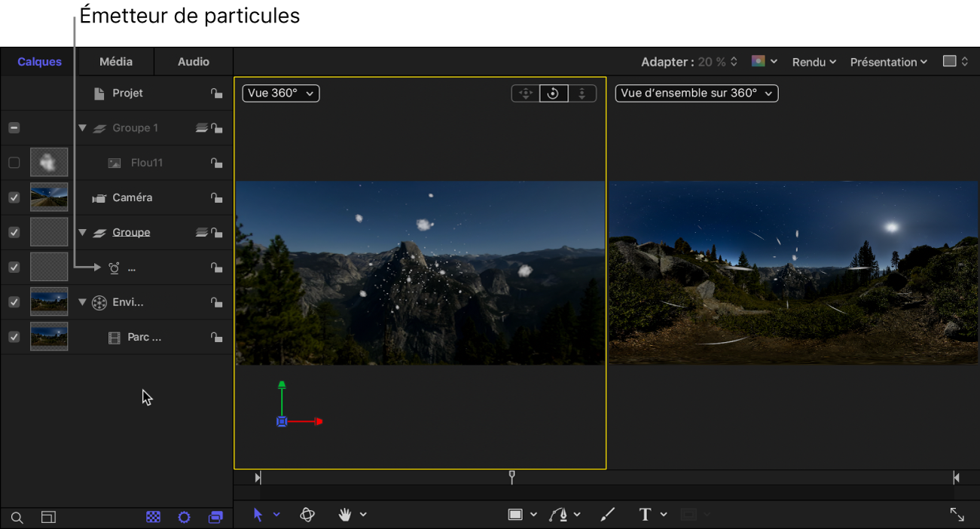The image size is (980, 529).
Task: Click the search icon in Layers panel
Action: (17, 518)
